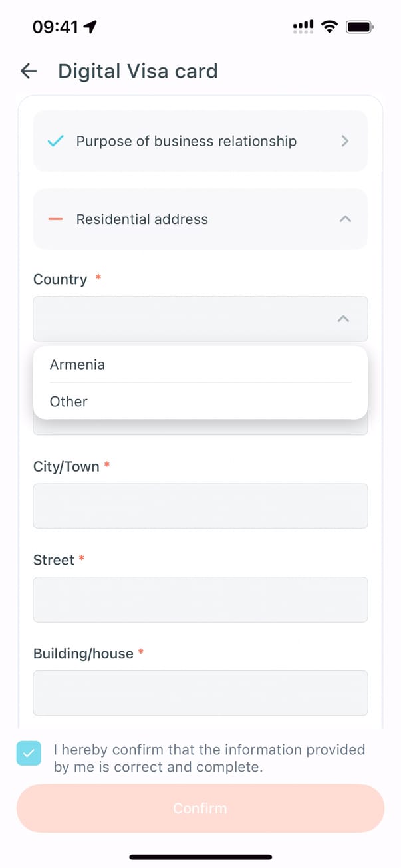The height and width of the screenshot is (868, 401).
Task: Close the Country dropdown via its chevron
Action: (x=343, y=319)
